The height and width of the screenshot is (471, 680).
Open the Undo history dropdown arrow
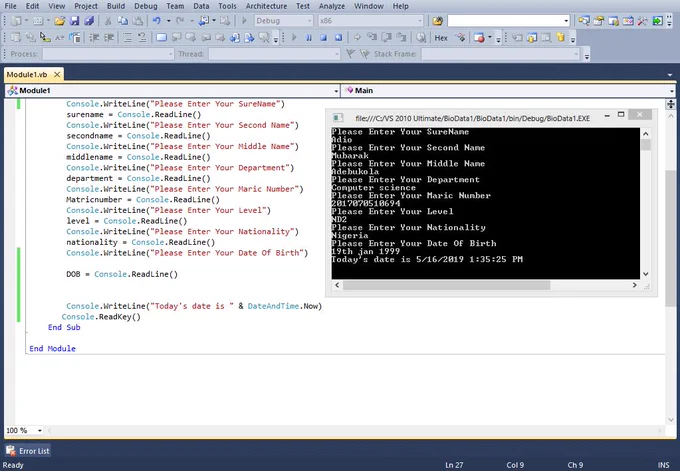point(169,21)
